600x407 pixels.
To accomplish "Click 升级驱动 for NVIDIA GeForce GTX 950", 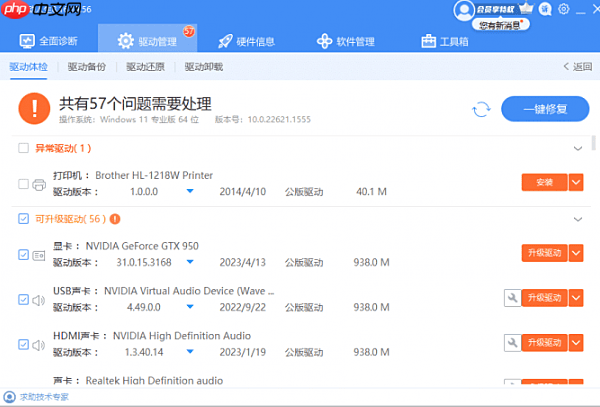I will (545, 253).
